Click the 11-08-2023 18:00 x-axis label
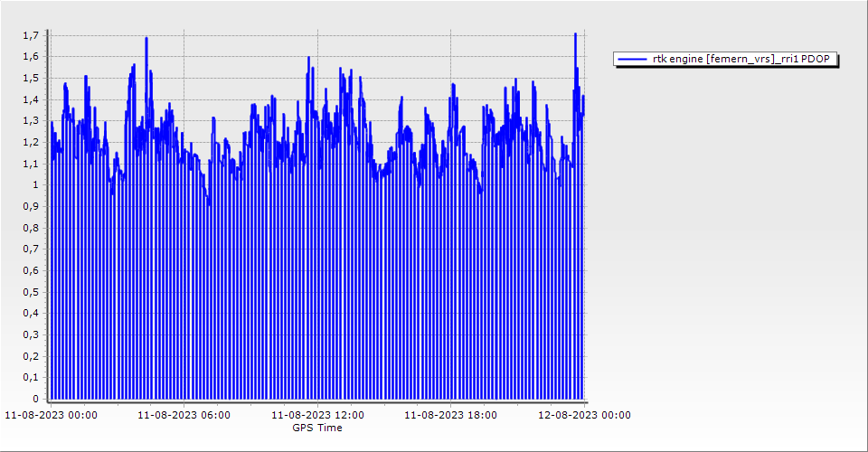The width and height of the screenshot is (868, 452). [450, 416]
